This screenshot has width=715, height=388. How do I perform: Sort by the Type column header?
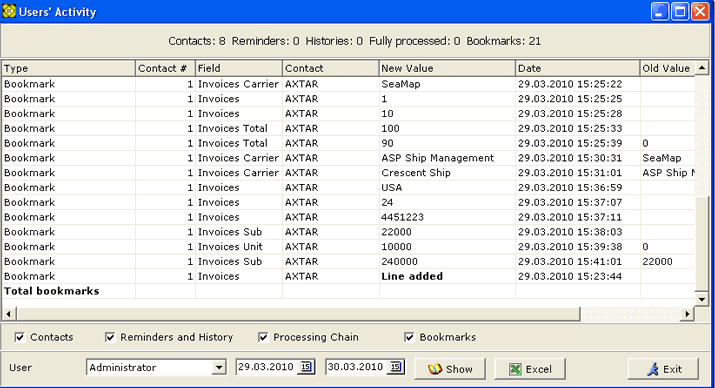pos(68,68)
